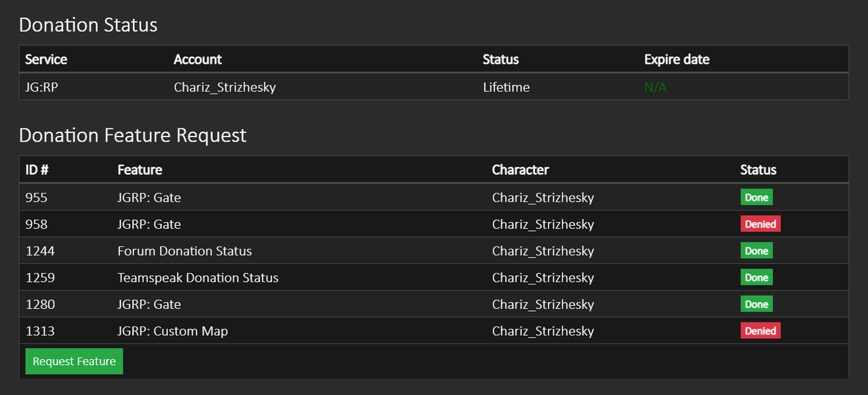The image size is (868, 395).
Task: Select the Lifetime status cell
Action: tap(506, 87)
